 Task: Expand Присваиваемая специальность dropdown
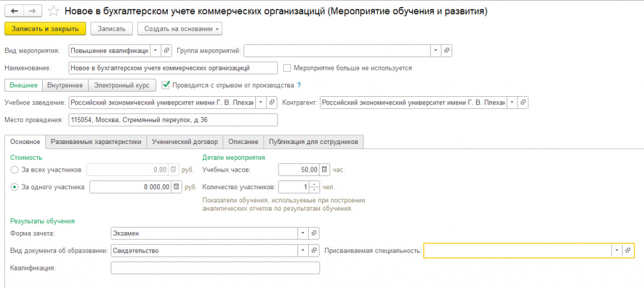click(x=617, y=250)
